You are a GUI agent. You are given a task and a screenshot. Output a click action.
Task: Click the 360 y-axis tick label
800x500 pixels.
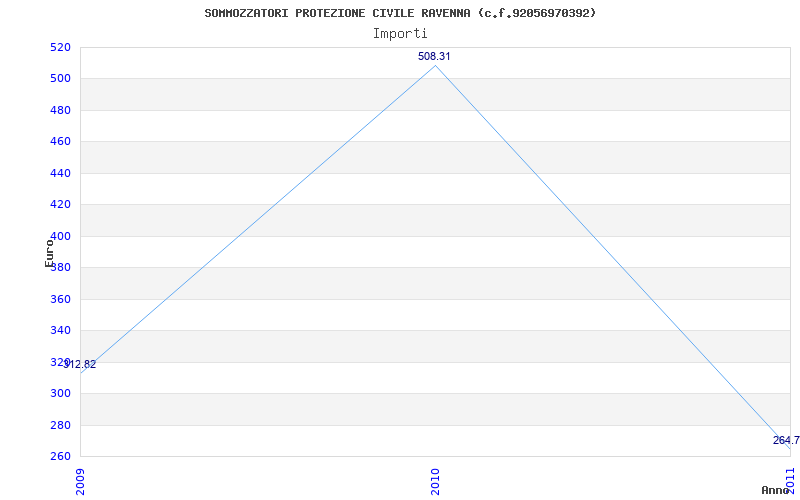coord(60,299)
